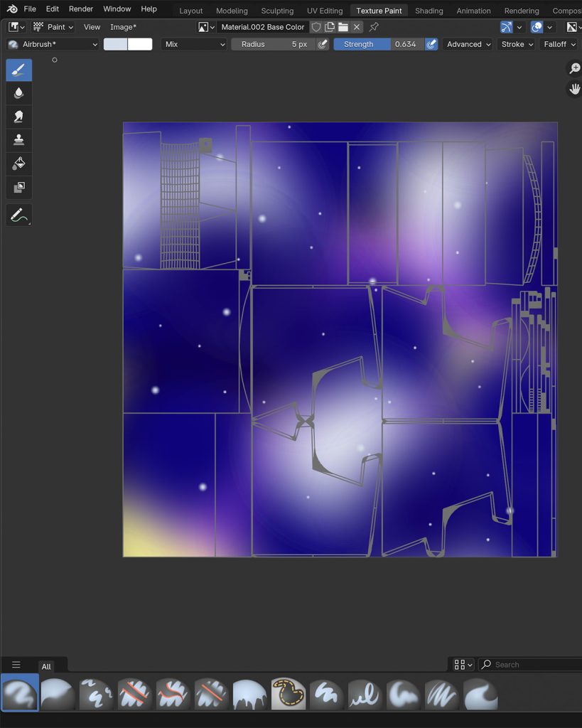The image size is (582, 728).
Task: Click the zoom magnifier icon in viewport
Action: point(574,68)
